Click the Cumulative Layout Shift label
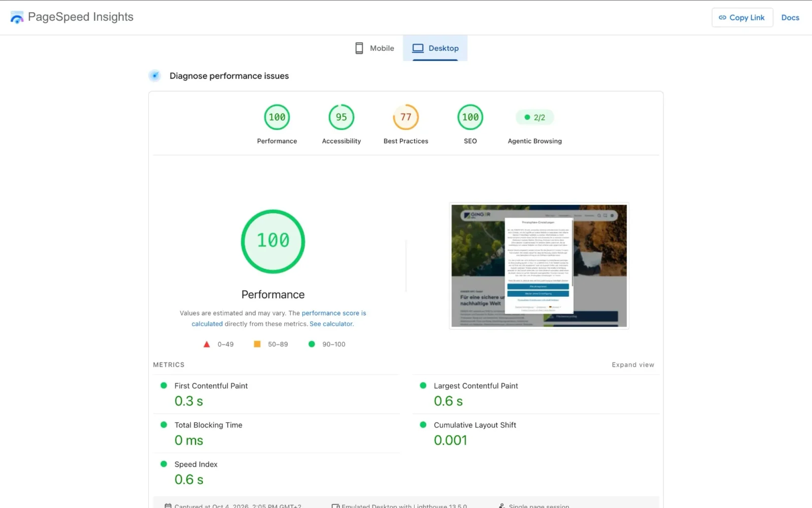Image resolution: width=812 pixels, height=508 pixels. 475,425
